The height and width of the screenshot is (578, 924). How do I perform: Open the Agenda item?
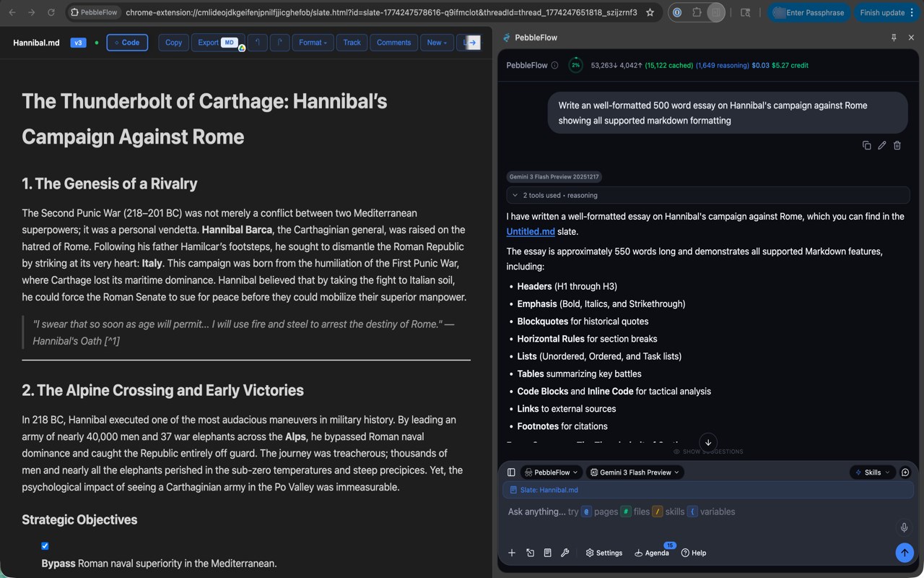click(652, 553)
